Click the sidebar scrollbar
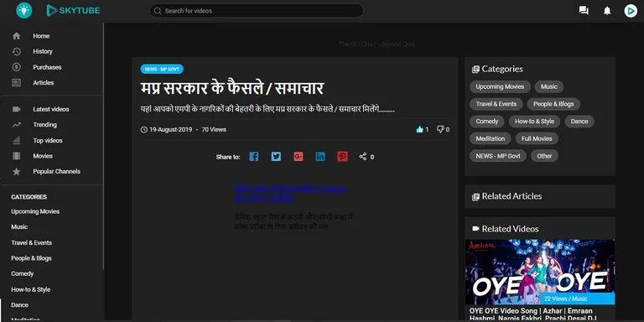 [x=103, y=146]
